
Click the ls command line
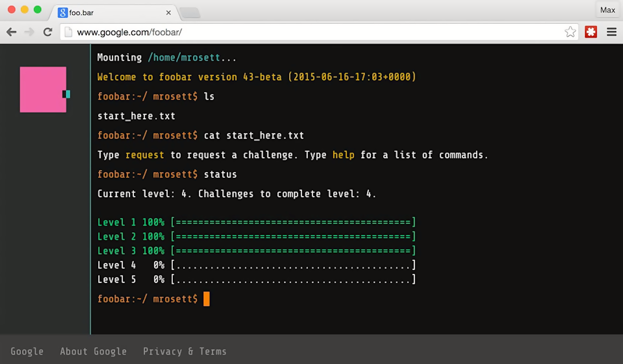[156, 96]
